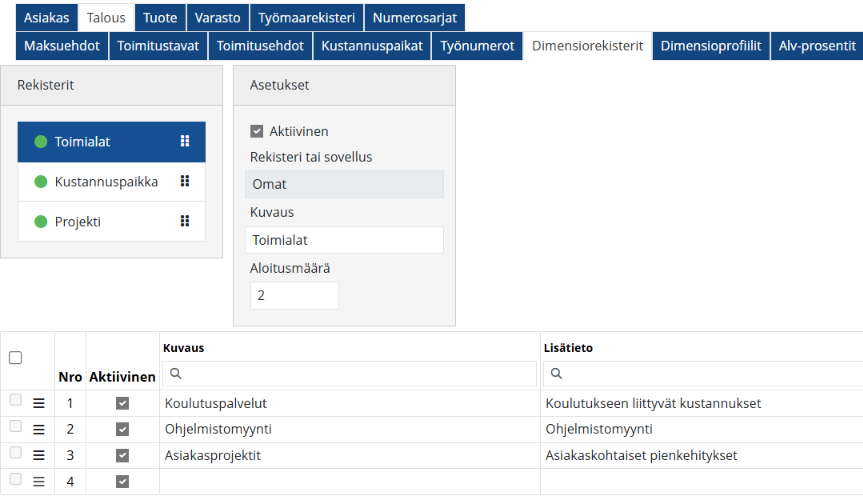The width and height of the screenshot is (863, 504).
Task: Open the Rekisteri tai sovellus Omat dropdown
Action: tap(344, 184)
